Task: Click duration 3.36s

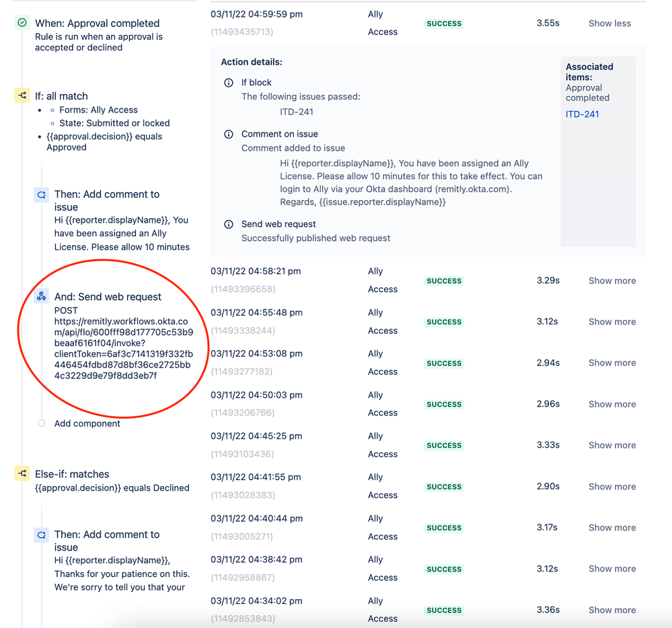Action: [548, 610]
